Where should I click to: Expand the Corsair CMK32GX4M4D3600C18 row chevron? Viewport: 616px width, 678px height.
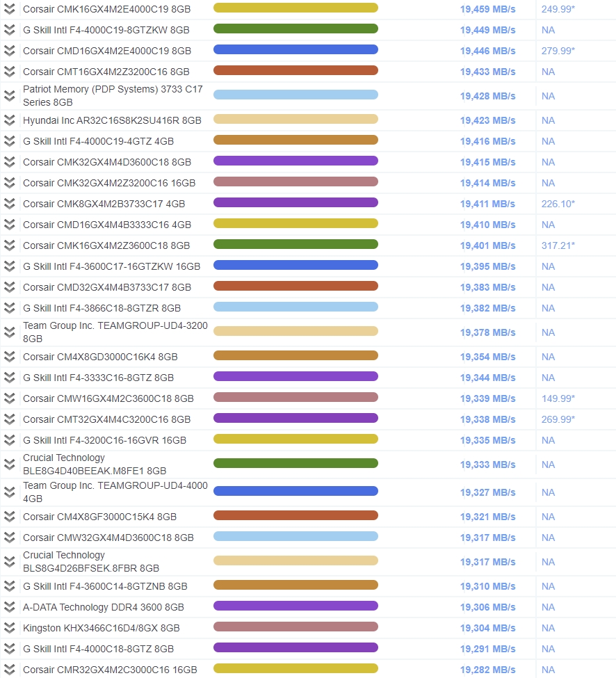10,162
